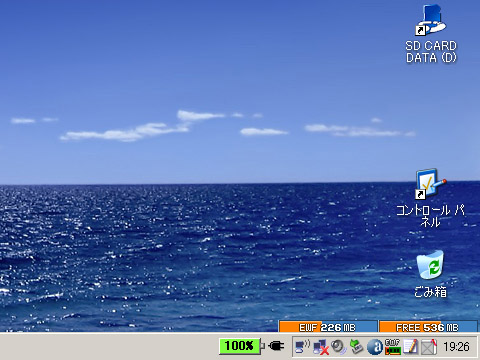This screenshot has width=480, height=360.
Task: Open the speaker volume tray icon
Action: tap(339, 347)
